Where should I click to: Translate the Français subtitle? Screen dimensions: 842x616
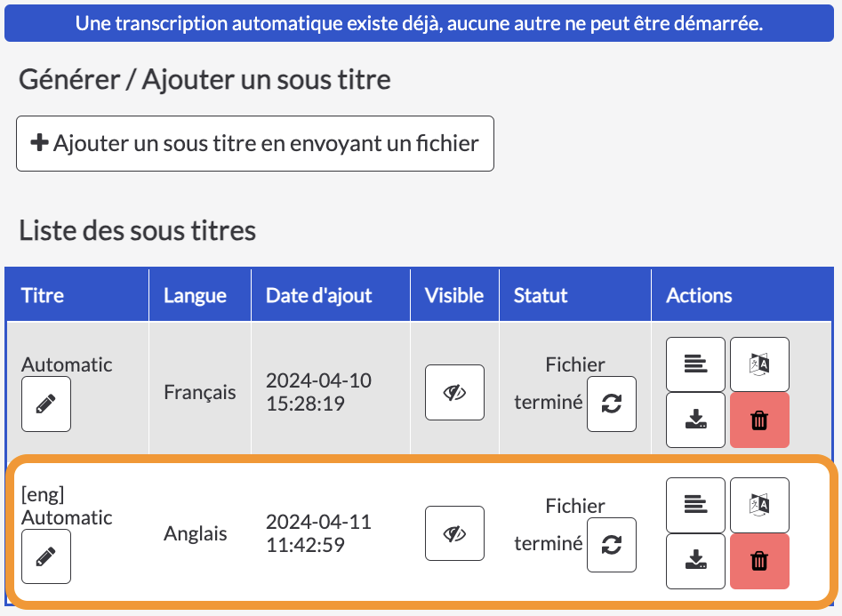pyautogui.click(x=759, y=364)
